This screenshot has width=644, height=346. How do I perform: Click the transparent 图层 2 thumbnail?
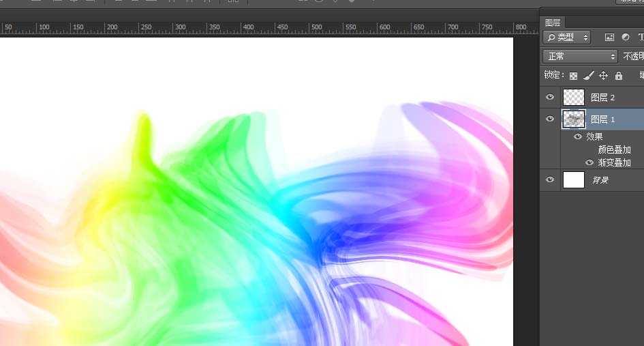pyautogui.click(x=574, y=98)
